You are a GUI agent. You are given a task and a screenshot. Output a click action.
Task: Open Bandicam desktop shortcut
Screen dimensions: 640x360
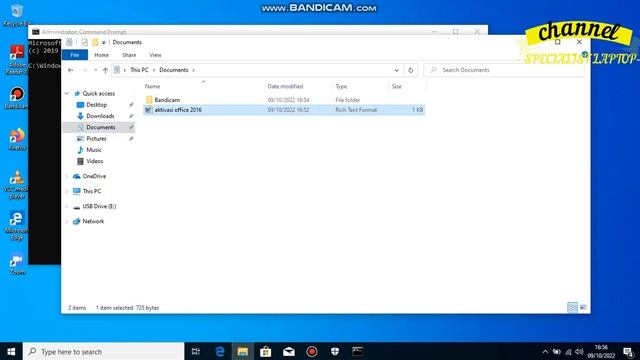(17, 98)
